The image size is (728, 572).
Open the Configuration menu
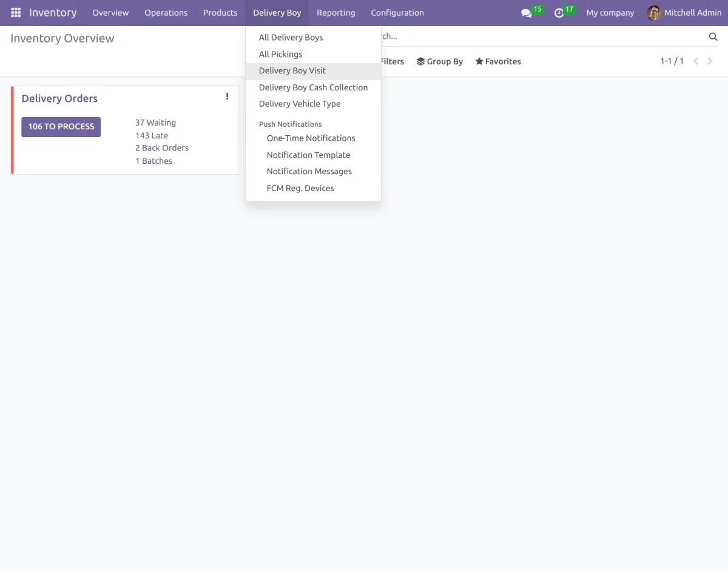click(x=397, y=12)
